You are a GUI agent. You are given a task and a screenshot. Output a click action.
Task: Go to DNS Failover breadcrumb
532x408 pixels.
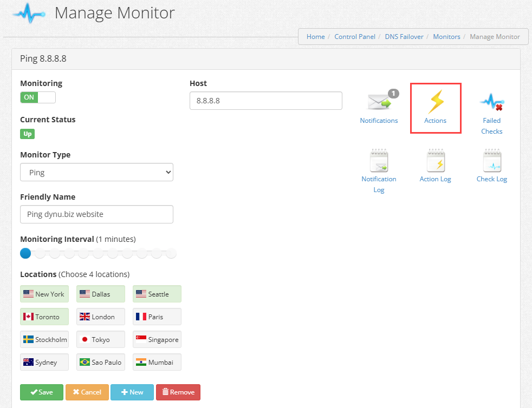(404, 37)
